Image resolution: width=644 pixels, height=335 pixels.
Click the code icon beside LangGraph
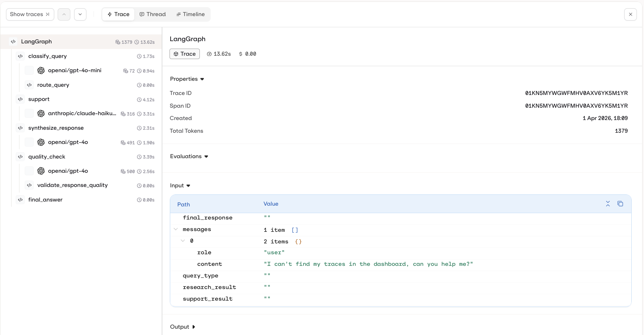13,42
